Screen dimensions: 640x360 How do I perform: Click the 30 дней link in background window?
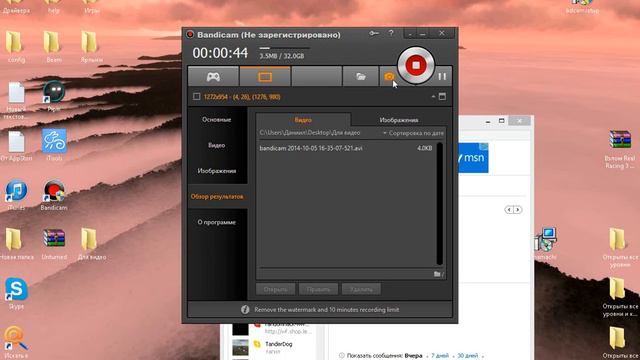(x=467, y=356)
